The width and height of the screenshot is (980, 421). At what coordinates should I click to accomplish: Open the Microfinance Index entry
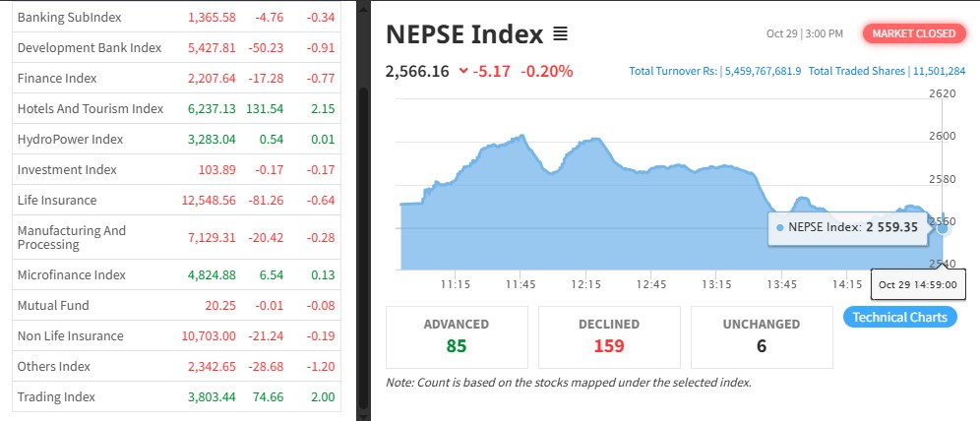coord(72,274)
